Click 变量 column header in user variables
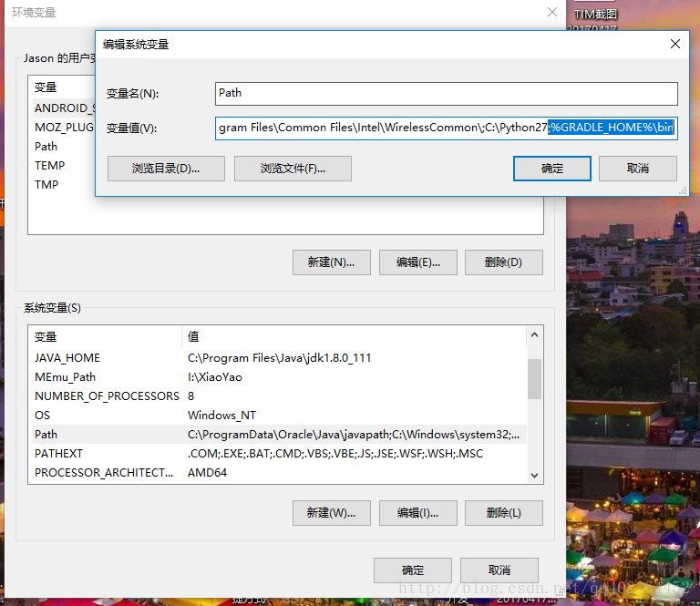 point(62,87)
